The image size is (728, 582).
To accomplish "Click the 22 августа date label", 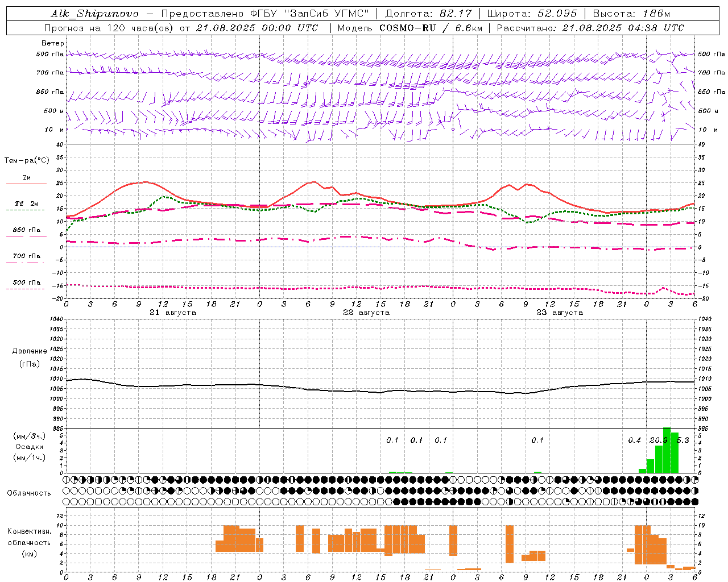I will [366, 313].
